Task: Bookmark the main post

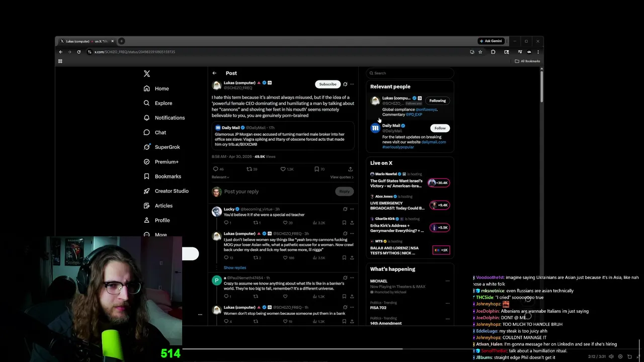Action: coord(316,169)
